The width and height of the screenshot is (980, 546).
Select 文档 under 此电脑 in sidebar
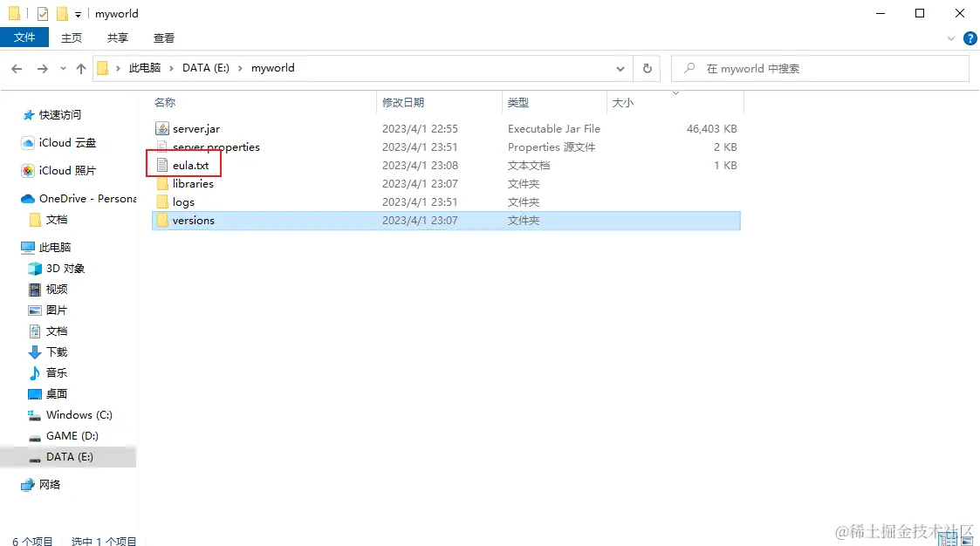[x=57, y=331]
